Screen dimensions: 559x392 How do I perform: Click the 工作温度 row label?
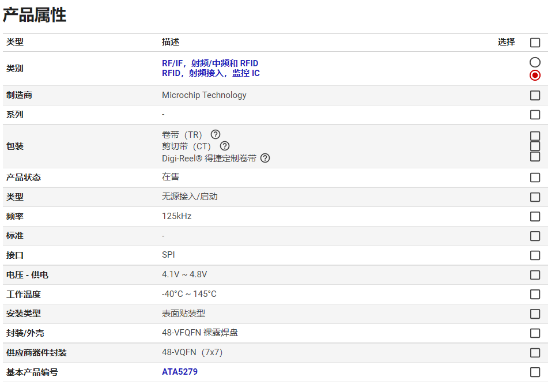click(24, 294)
